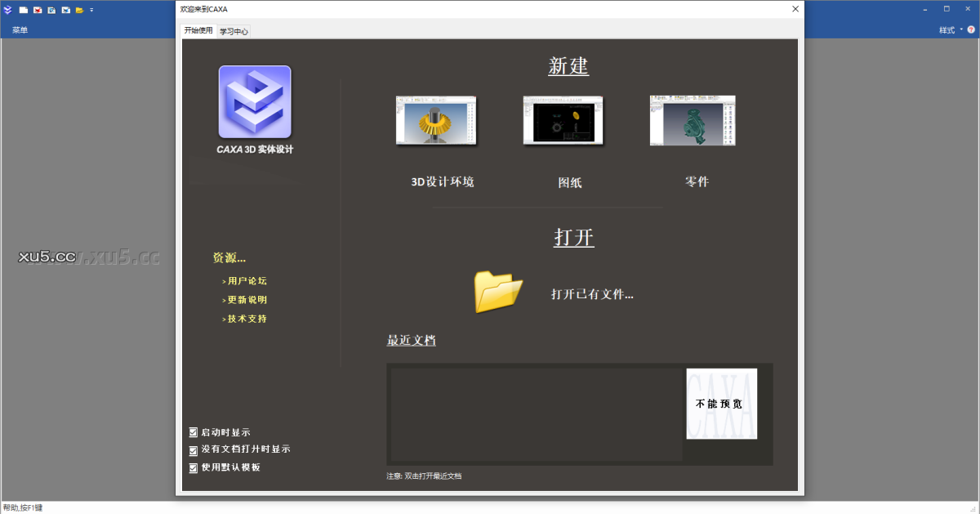980x514 pixels.
Task: Select the 零件 thumbnail to create a new part
Action: [x=693, y=121]
